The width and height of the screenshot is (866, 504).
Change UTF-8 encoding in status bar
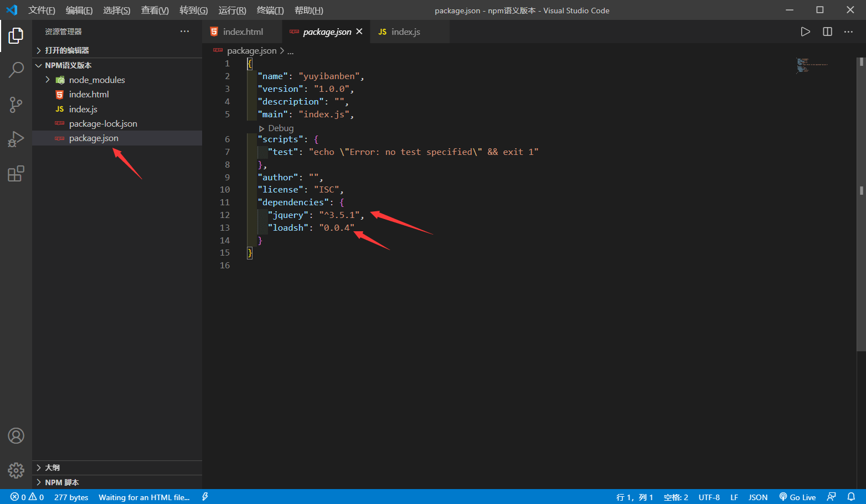tap(709, 497)
